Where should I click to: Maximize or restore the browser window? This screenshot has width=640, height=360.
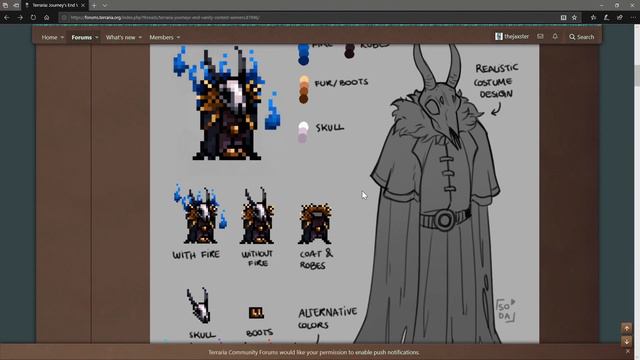(617, 5)
